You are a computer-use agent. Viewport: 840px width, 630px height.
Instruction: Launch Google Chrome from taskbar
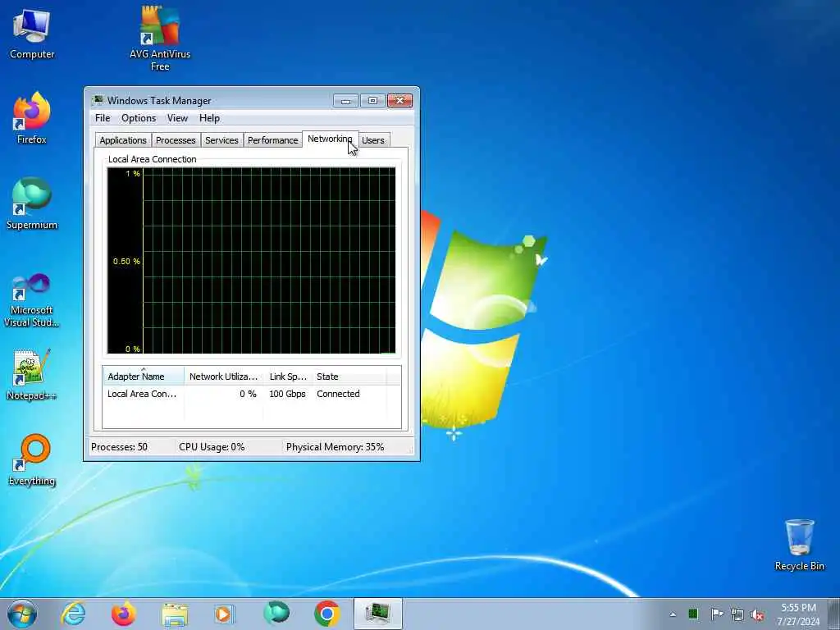tap(326, 614)
